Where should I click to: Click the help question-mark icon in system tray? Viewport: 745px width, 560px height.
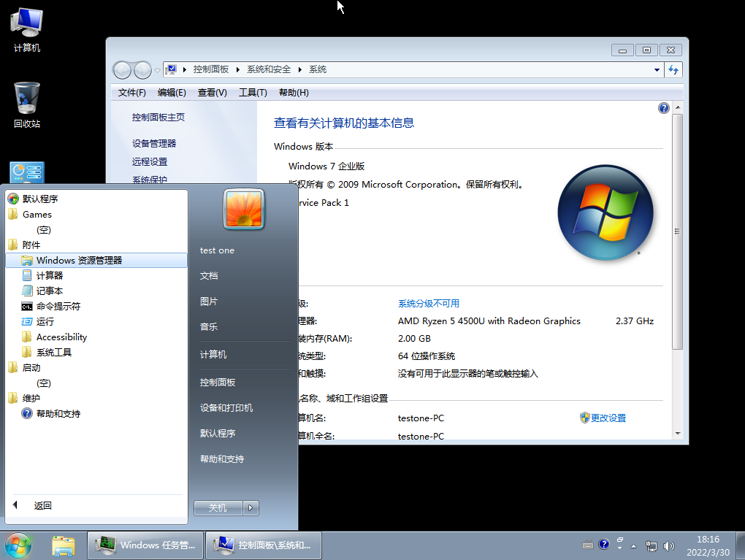point(604,544)
